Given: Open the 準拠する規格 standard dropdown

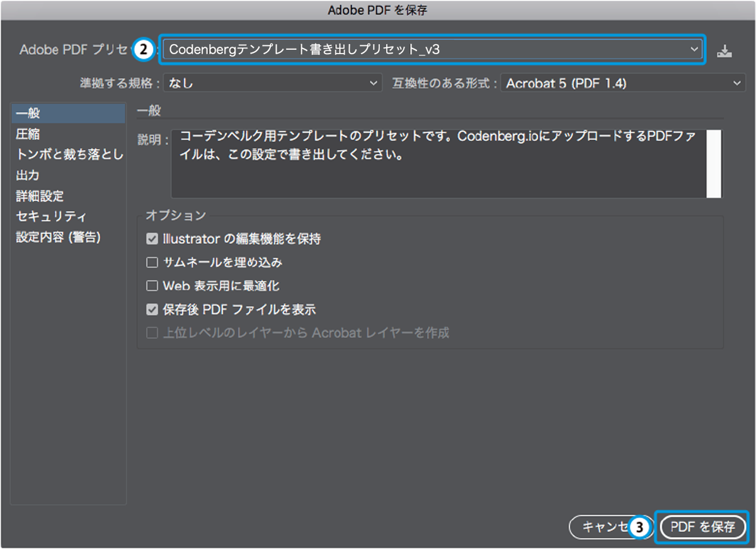Looking at the screenshot, I should coord(273,83).
